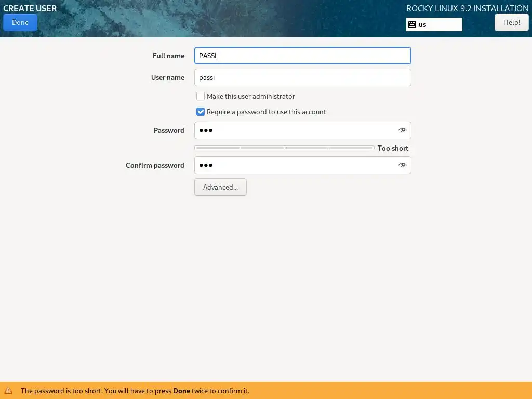Reveal the Confirm password characters
The width and height of the screenshot is (532, 399).
tap(403, 165)
